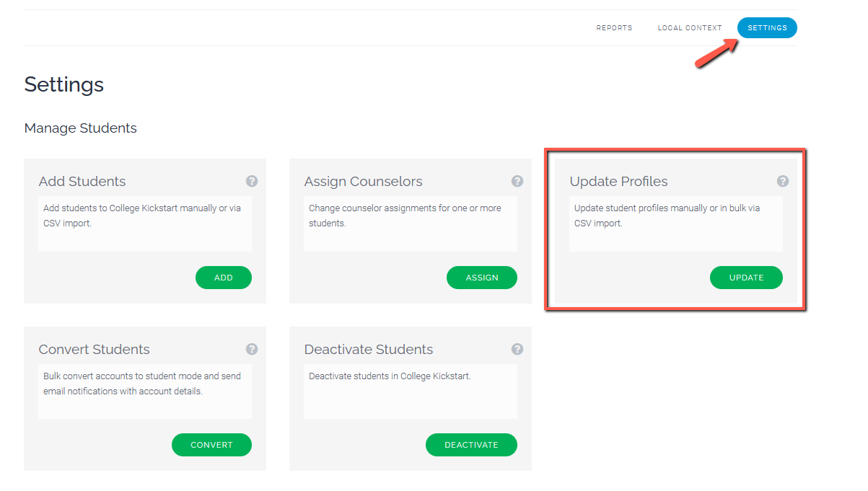
Task: Open help icon for Deactivate Students
Action: click(517, 349)
